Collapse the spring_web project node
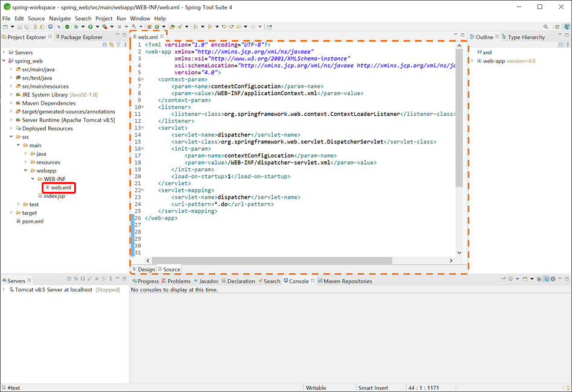Viewport: 572px width, 392px height. [x=4, y=60]
